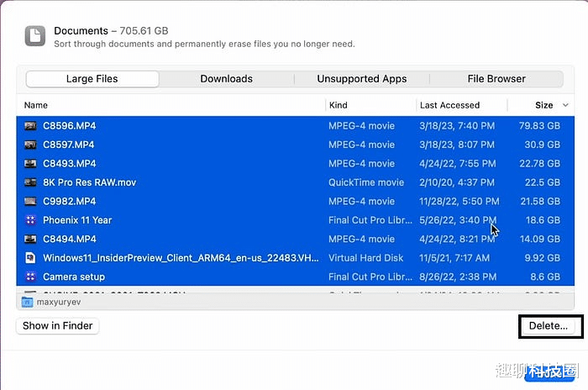Click the Delete... button
The image size is (588, 390).
coord(549,326)
